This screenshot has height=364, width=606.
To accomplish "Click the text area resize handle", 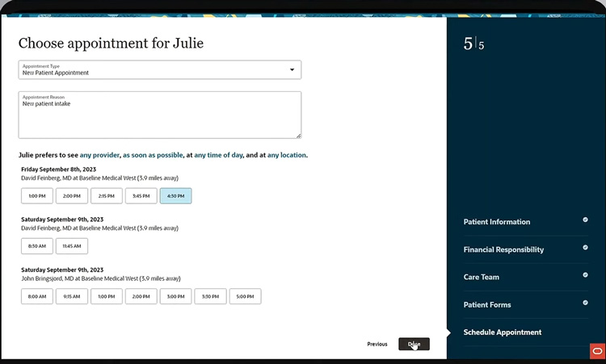I will click(x=299, y=136).
